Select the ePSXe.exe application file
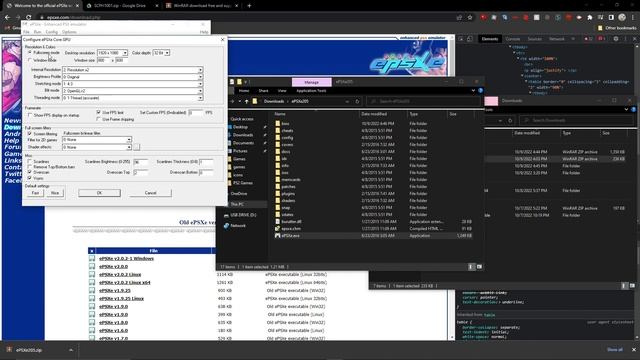 point(291,236)
